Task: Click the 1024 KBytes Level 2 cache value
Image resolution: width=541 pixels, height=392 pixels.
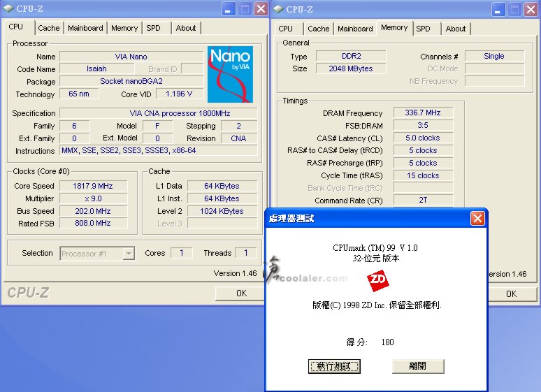Action: (222, 211)
